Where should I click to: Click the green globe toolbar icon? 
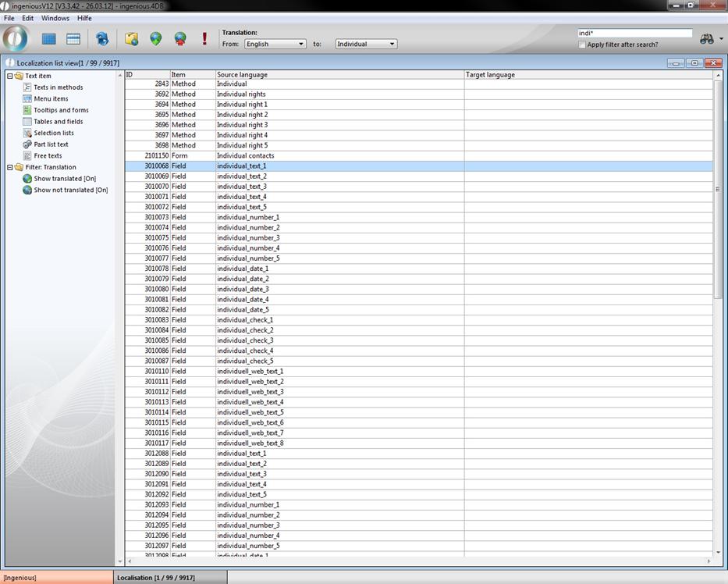156,38
